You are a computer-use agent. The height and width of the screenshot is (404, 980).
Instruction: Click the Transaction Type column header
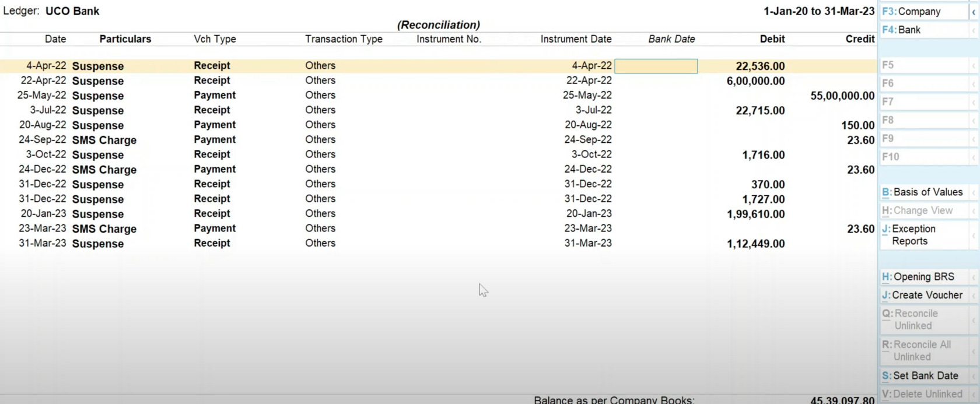click(344, 39)
